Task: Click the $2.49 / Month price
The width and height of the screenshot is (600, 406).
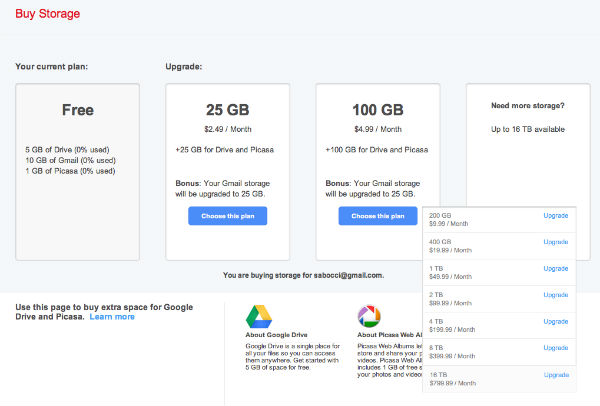Action: pos(228,129)
